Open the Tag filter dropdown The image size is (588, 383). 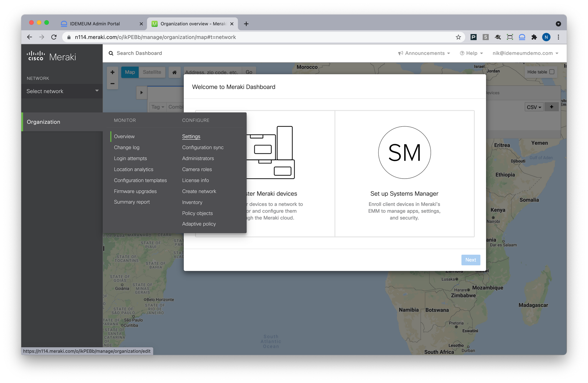pos(158,107)
